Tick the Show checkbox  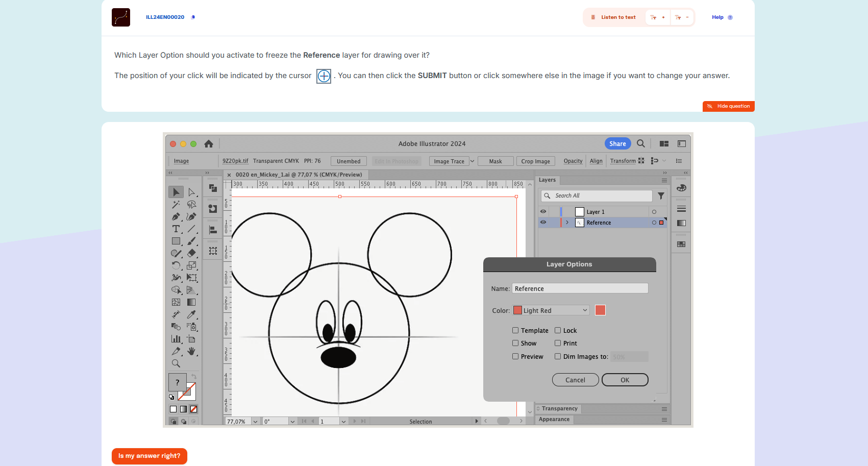tap(515, 343)
